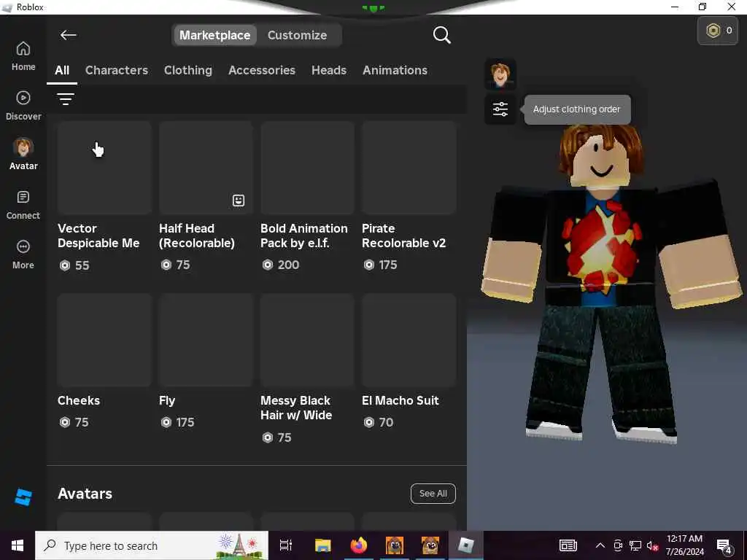
Task: Open the Connect sidebar section
Action: click(23, 205)
